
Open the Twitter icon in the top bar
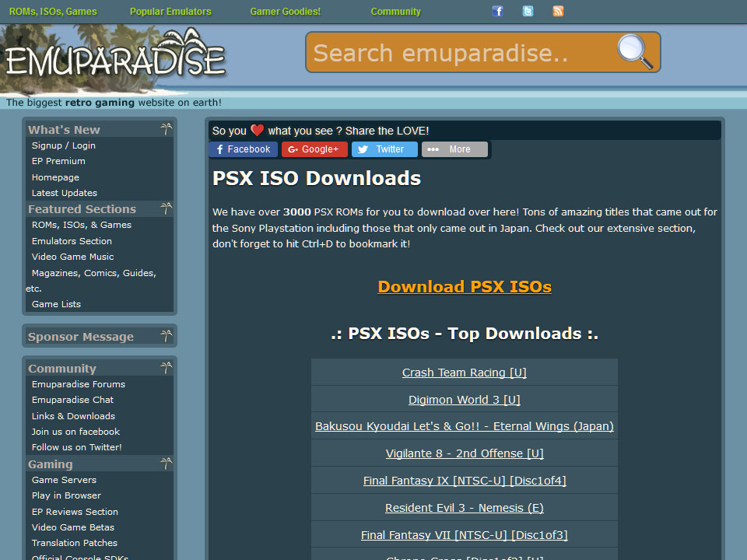(x=528, y=11)
